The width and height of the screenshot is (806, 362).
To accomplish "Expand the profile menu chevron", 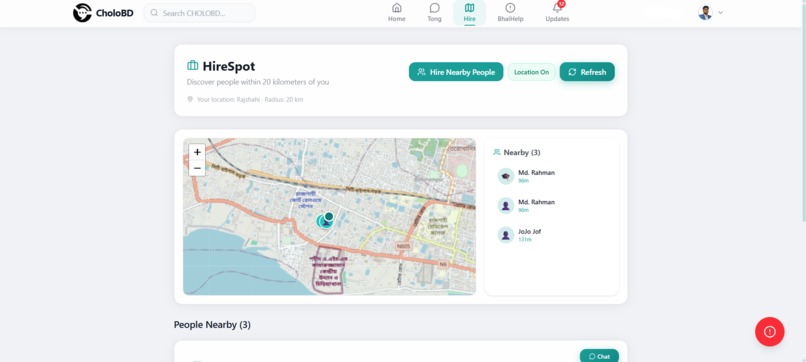I will 720,13.
